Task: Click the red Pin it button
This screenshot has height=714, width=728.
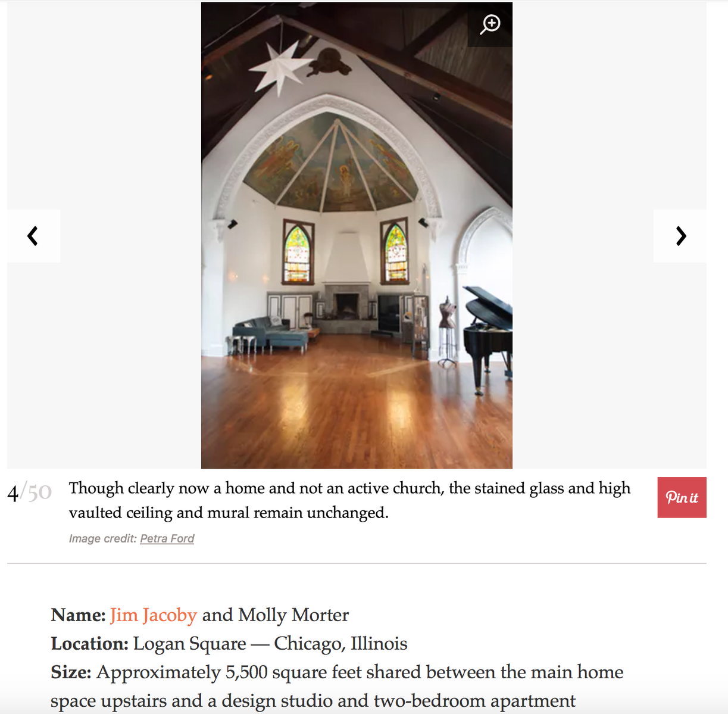Action: tap(682, 497)
